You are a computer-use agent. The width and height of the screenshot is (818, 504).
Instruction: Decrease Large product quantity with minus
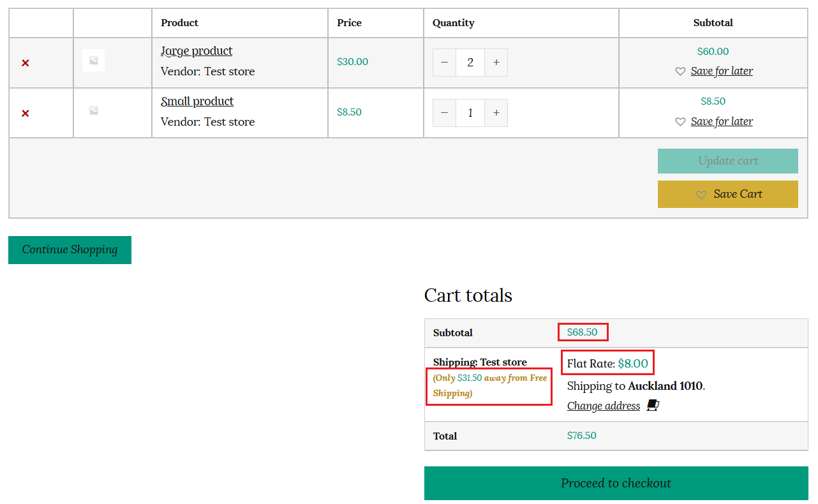coord(445,63)
